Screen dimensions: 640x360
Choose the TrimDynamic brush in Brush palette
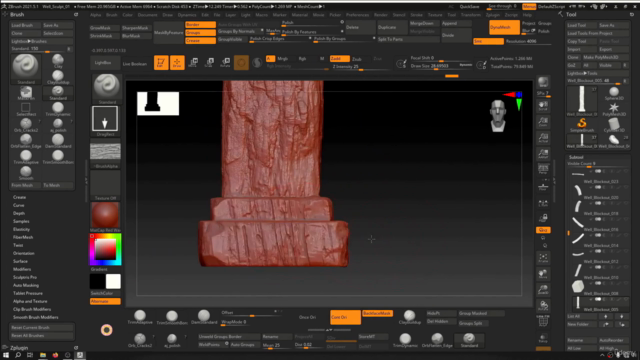(x=58, y=109)
